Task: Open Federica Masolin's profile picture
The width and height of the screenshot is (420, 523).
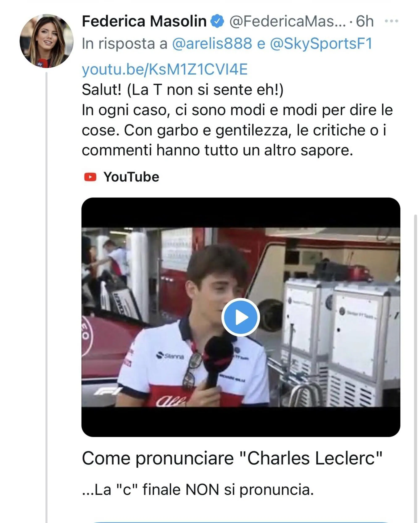Action: click(x=47, y=41)
